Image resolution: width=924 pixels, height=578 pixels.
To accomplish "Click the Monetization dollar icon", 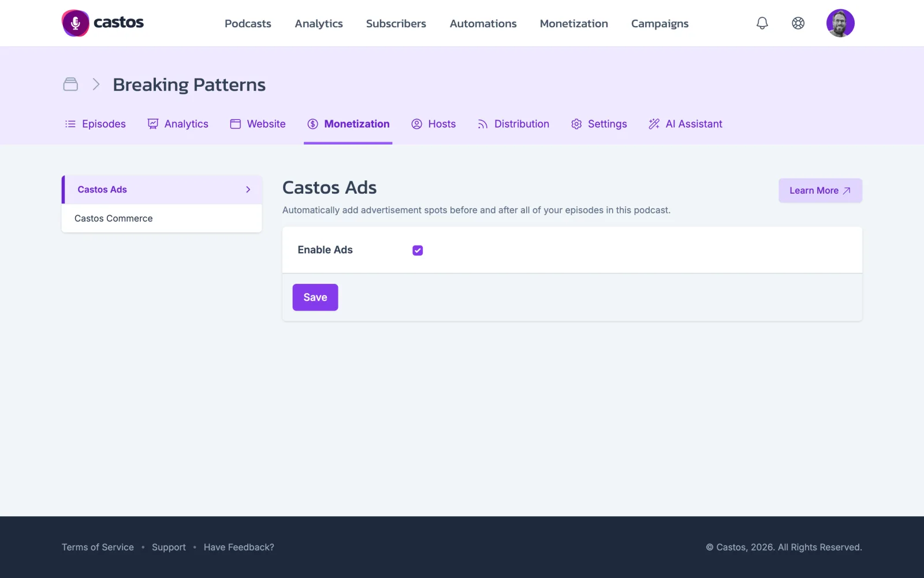I will click(313, 124).
